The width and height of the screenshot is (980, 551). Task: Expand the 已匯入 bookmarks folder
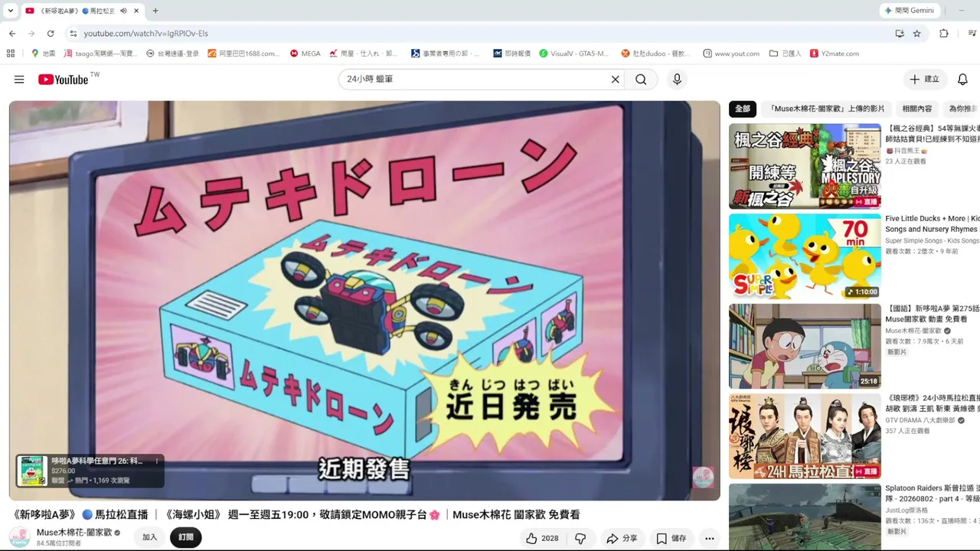click(785, 54)
